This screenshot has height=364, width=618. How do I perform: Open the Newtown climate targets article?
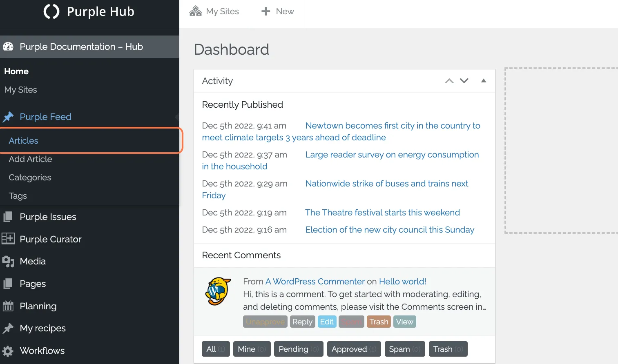pyautogui.click(x=341, y=131)
